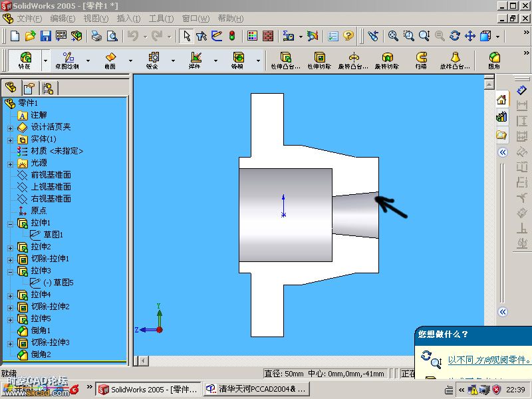The width and height of the screenshot is (532, 399).
Task: Open dropdown arrow next to Undo
Action: pyautogui.click(x=145, y=36)
